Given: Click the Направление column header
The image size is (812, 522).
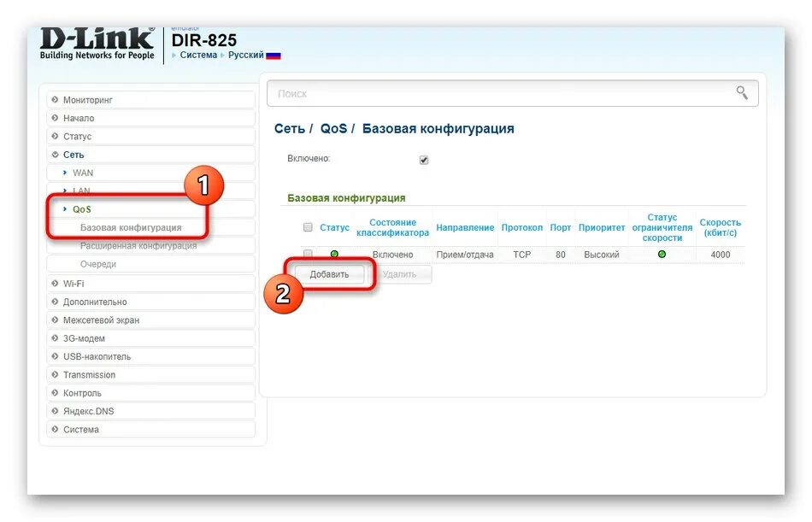Looking at the screenshot, I should coord(464,227).
